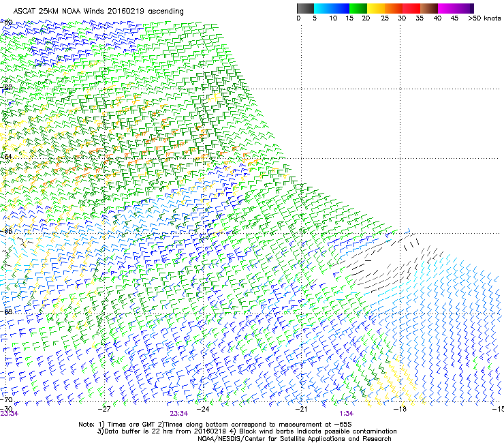Click the latitude label -66
504x443 pixels.
click(5, 231)
